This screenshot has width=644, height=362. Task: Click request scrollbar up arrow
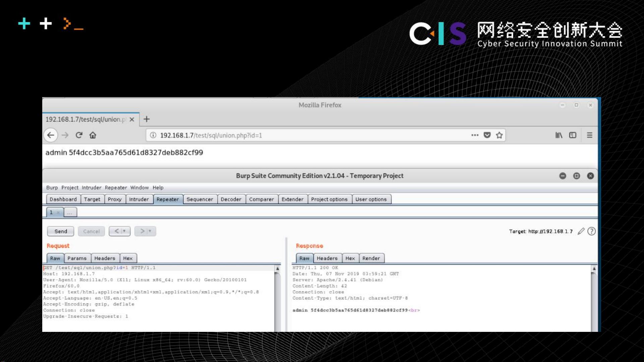(x=278, y=269)
